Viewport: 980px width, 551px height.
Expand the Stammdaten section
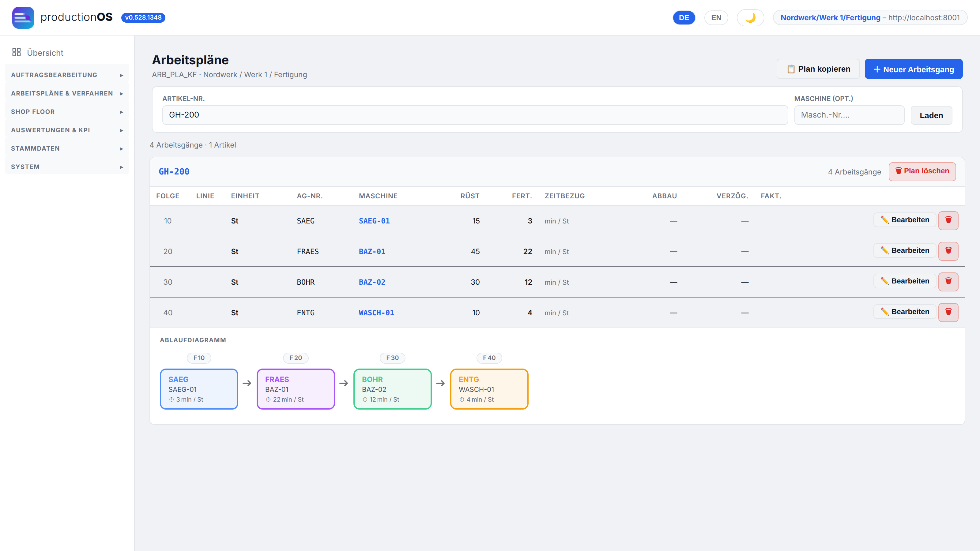coord(67,148)
